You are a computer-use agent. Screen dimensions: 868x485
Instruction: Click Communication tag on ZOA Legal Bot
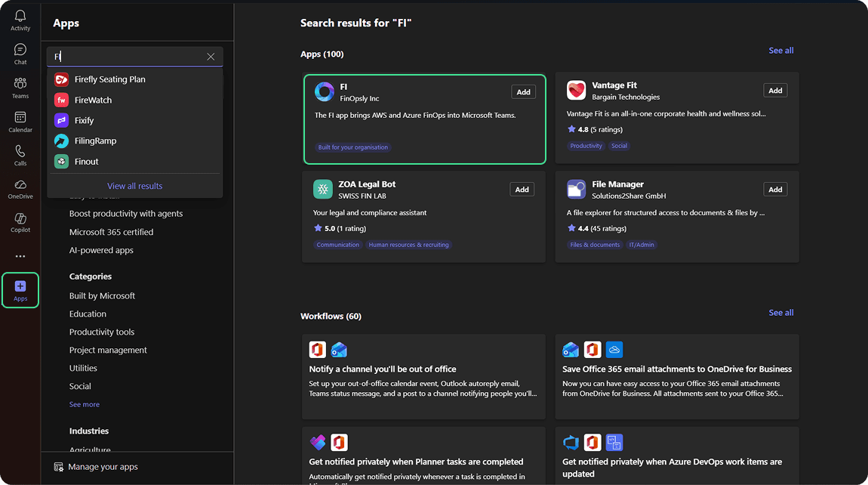pos(337,245)
